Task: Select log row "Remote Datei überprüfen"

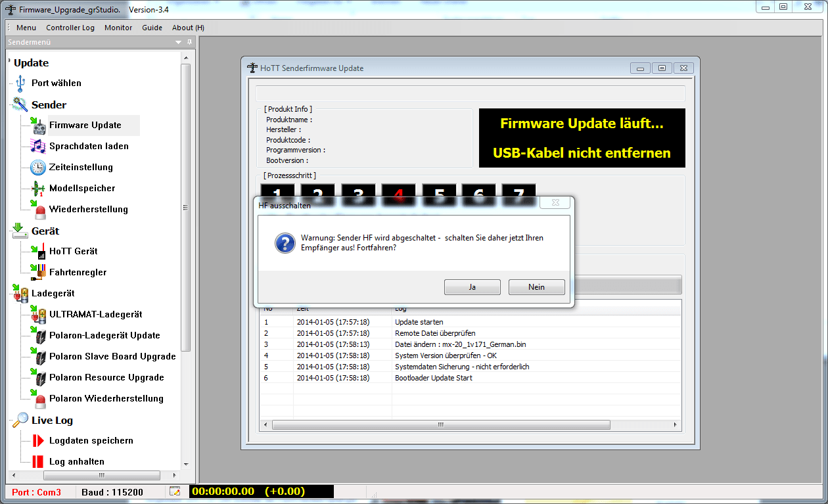Action: pos(471,333)
